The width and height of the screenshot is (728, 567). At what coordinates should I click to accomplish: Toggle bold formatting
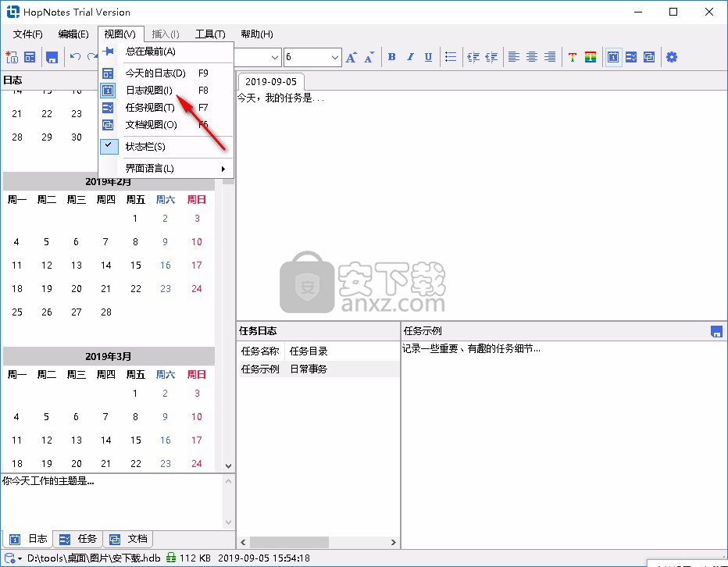click(391, 57)
